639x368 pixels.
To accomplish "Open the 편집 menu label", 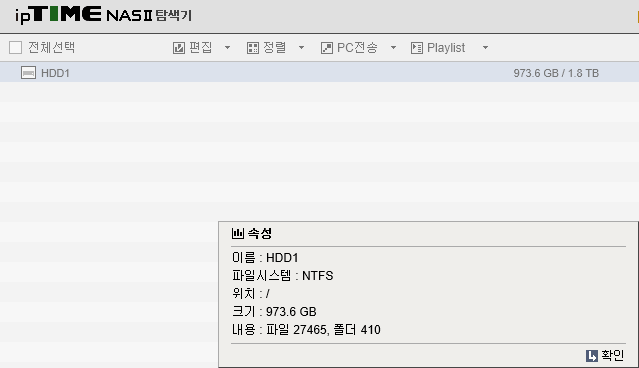I will click(x=201, y=48).
